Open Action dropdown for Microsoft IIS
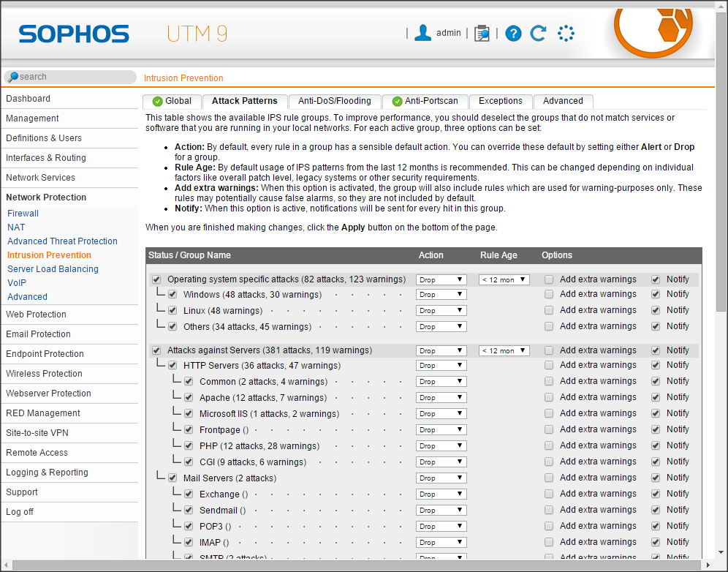This screenshot has height=572, width=728. [x=441, y=414]
